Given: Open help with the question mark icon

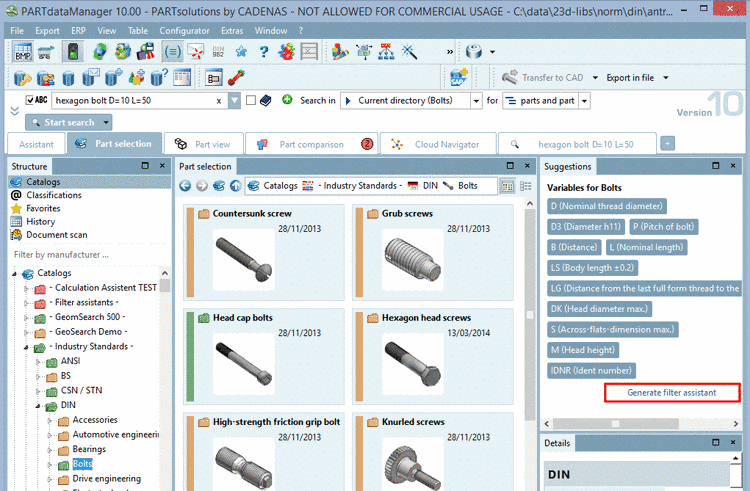Looking at the screenshot, I should (264, 52).
